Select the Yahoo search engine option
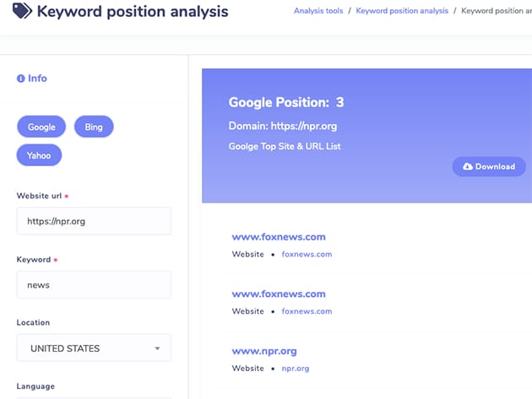This screenshot has height=399, width=532. coord(39,155)
